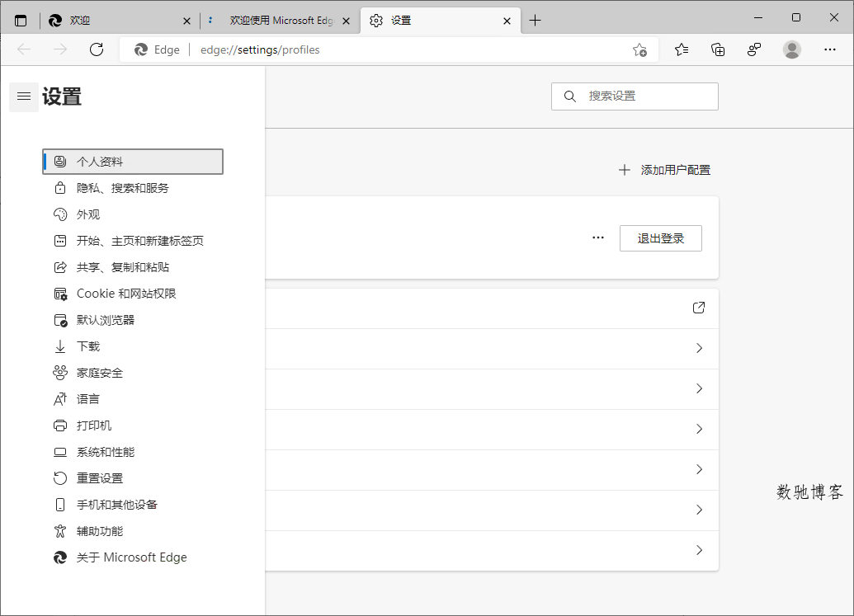
Task: Click the browser back arrow
Action: click(x=24, y=49)
